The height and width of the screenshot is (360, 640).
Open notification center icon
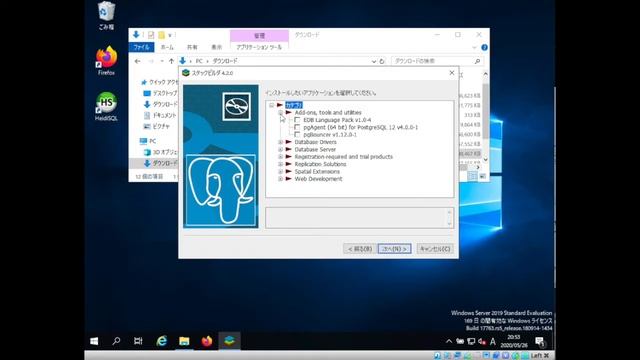pyautogui.click(x=540, y=341)
